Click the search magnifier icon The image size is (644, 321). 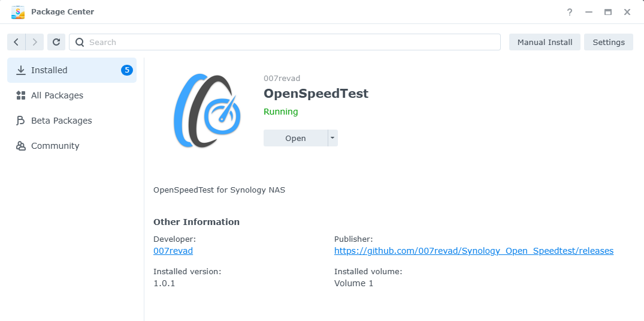pyautogui.click(x=80, y=42)
